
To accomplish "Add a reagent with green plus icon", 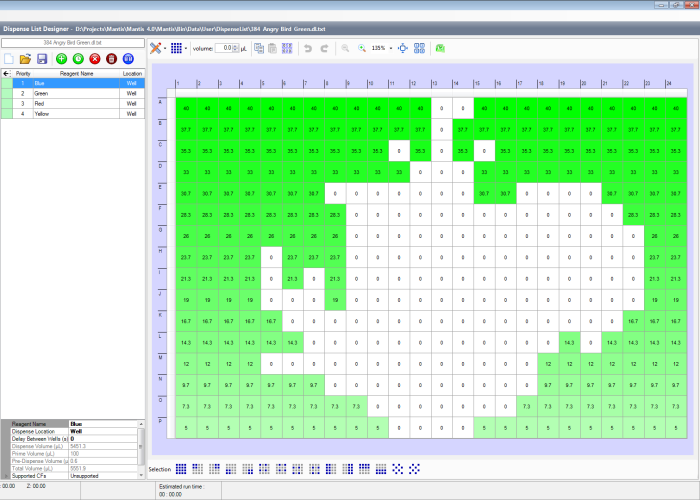I will 61,59.
